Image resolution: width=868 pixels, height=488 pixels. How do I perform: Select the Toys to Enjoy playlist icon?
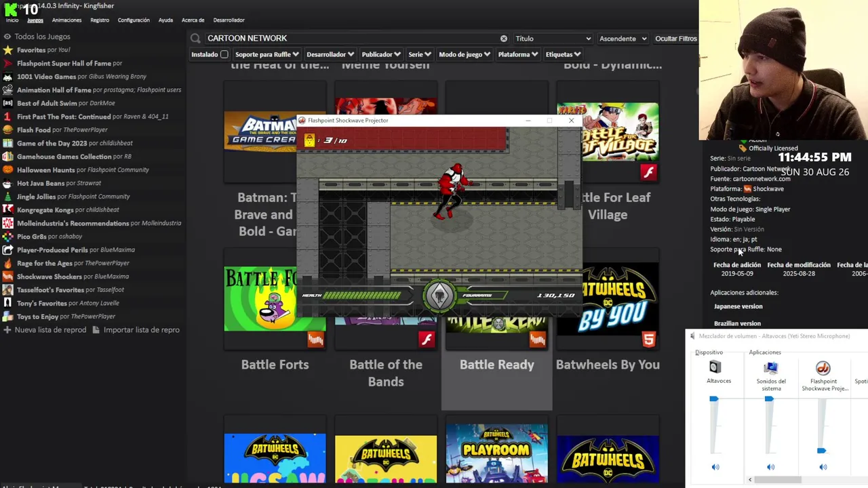click(x=7, y=317)
